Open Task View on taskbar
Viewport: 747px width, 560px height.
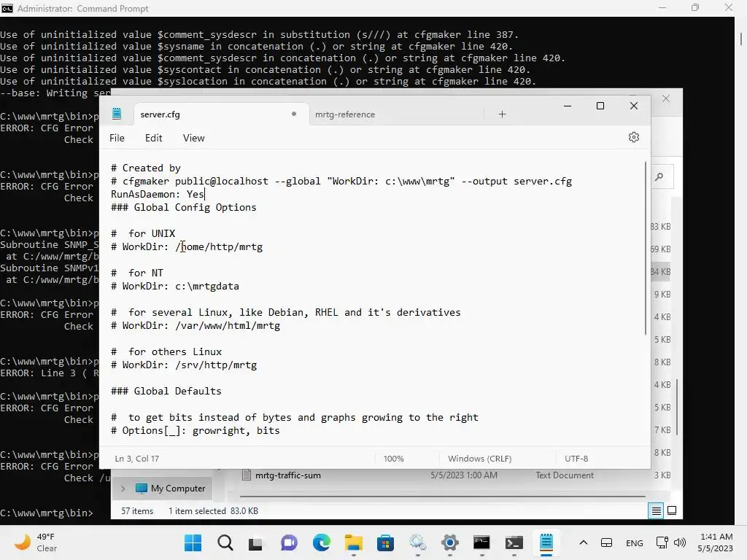255,542
